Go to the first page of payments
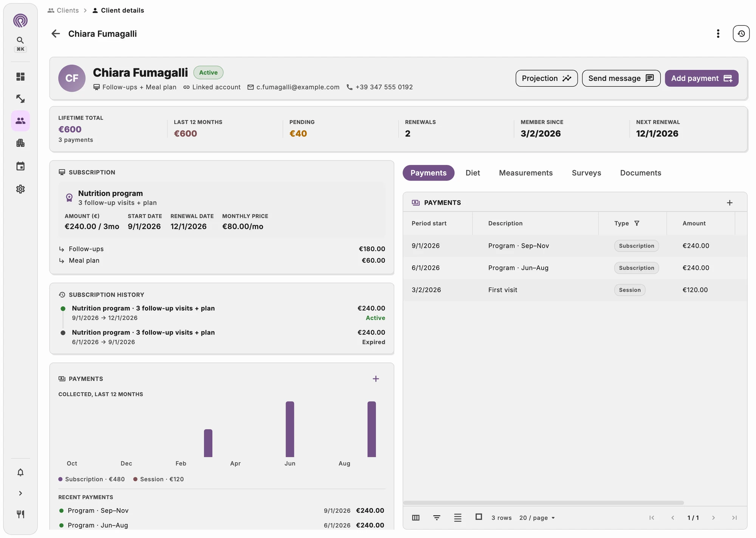756x538 pixels. click(x=652, y=518)
